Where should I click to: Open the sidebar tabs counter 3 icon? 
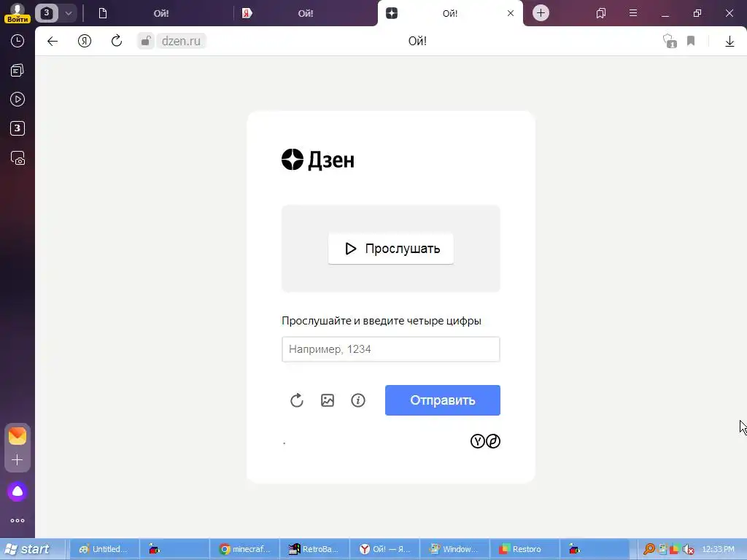(x=18, y=128)
